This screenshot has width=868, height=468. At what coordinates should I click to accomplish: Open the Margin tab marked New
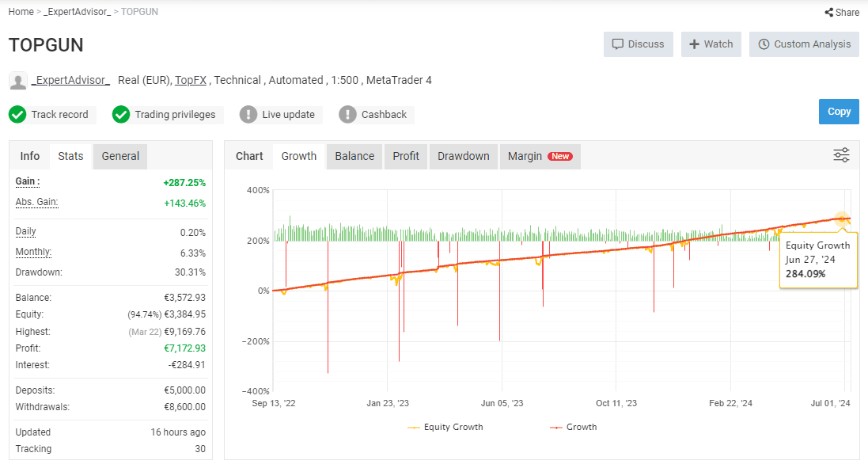point(540,156)
